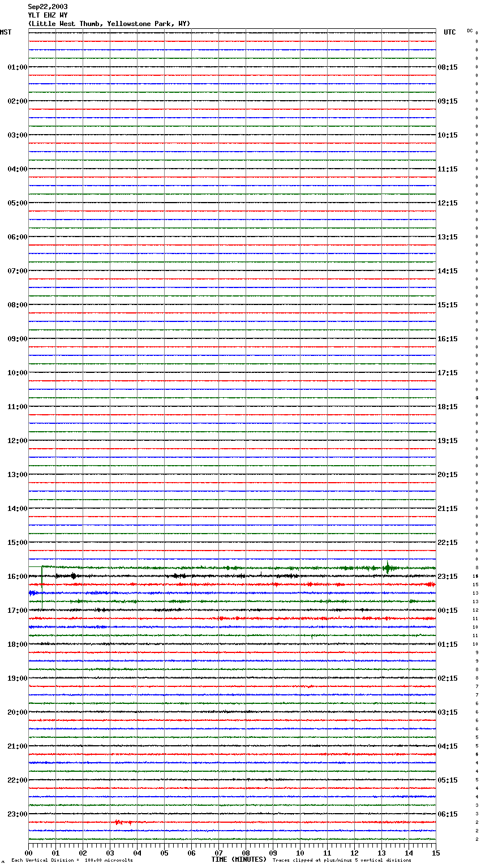Select minute tick label "09" on the bottom axis
The image size is (481, 868).
[273, 853]
